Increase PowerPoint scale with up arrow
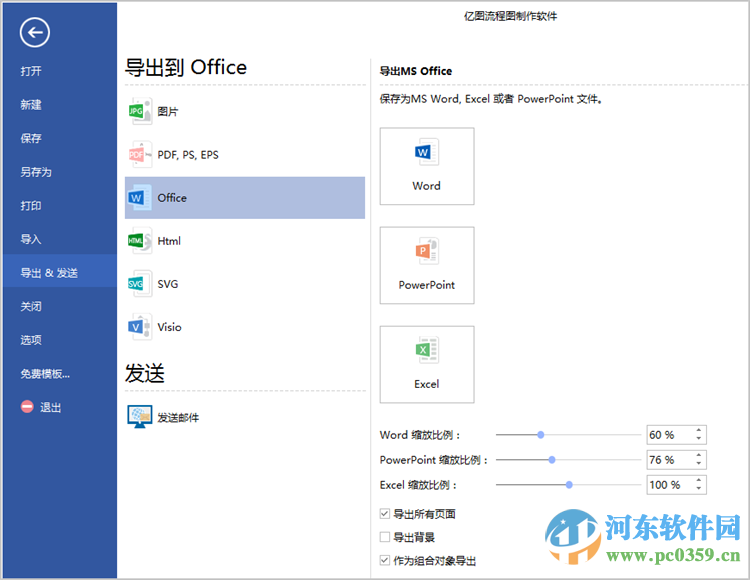The height and width of the screenshot is (580, 750). click(x=699, y=455)
